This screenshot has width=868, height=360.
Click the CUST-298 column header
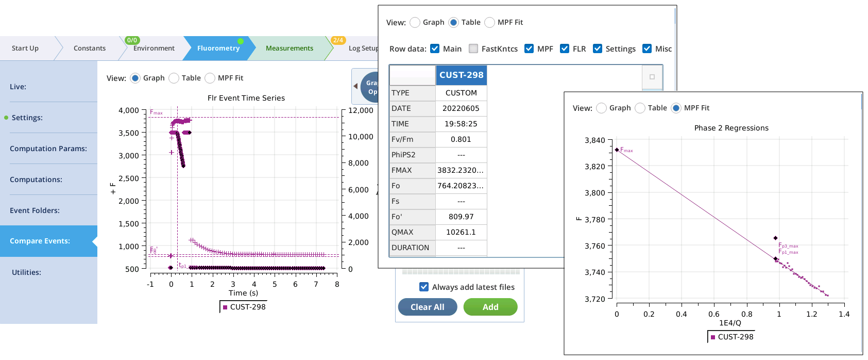461,75
